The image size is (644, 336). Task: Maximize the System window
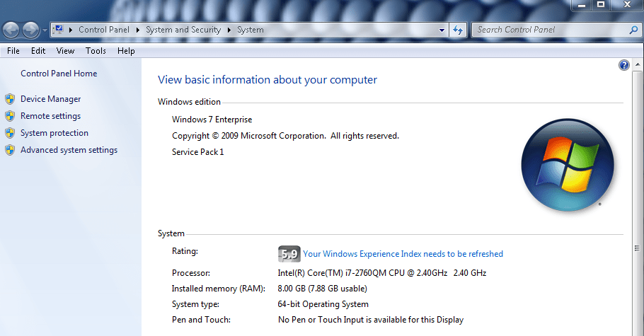tap(601, 5)
